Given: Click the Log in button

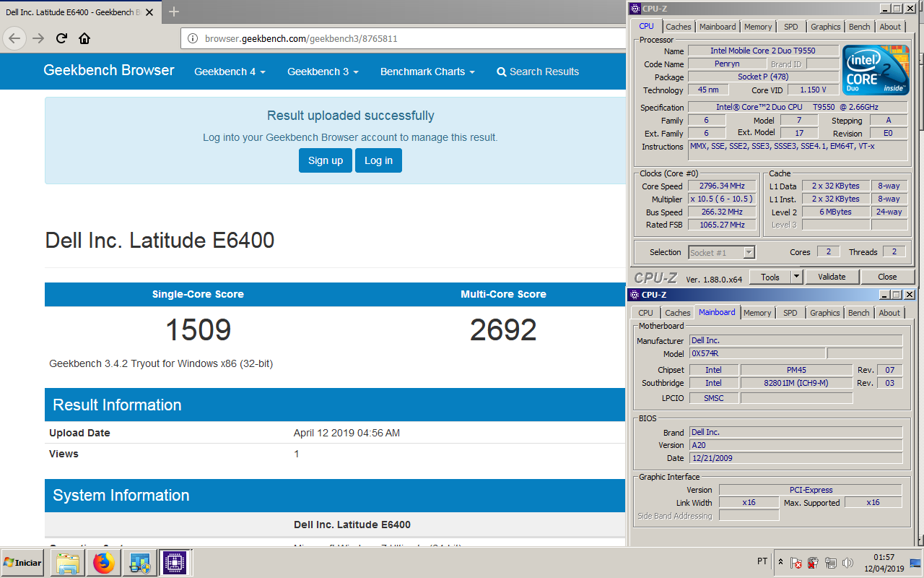Looking at the screenshot, I should tap(378, 160).
